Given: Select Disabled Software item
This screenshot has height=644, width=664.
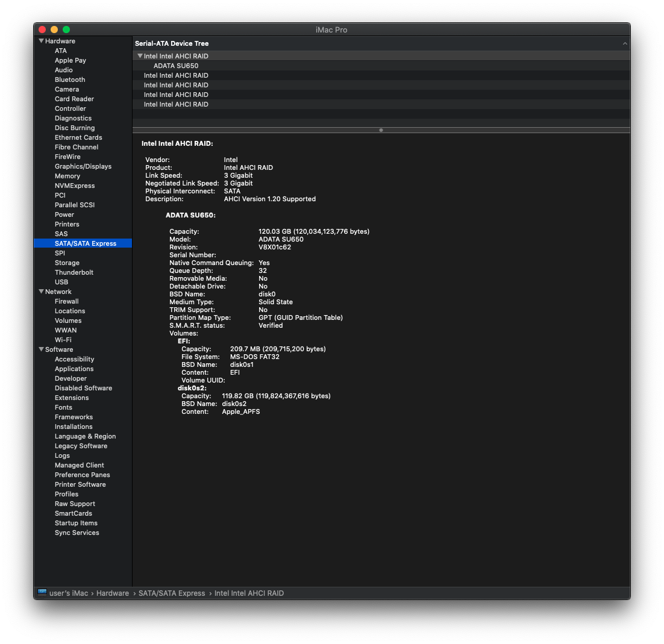Looking at the screenshot, I should click(x=83, y=388).
